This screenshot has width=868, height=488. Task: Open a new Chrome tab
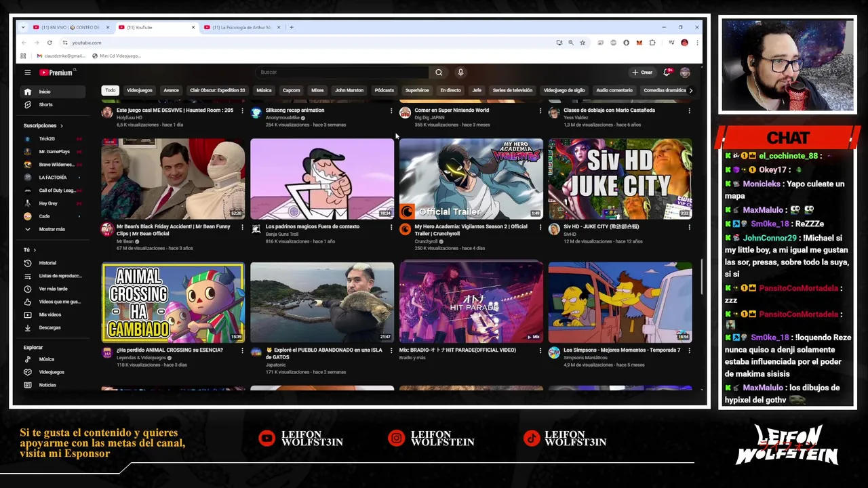point(292,27)
